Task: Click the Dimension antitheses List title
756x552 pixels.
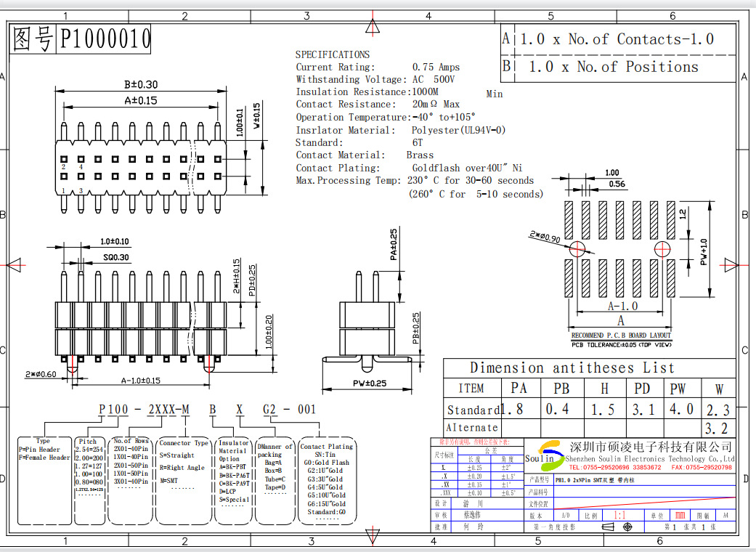Action: tap(572, 368)
